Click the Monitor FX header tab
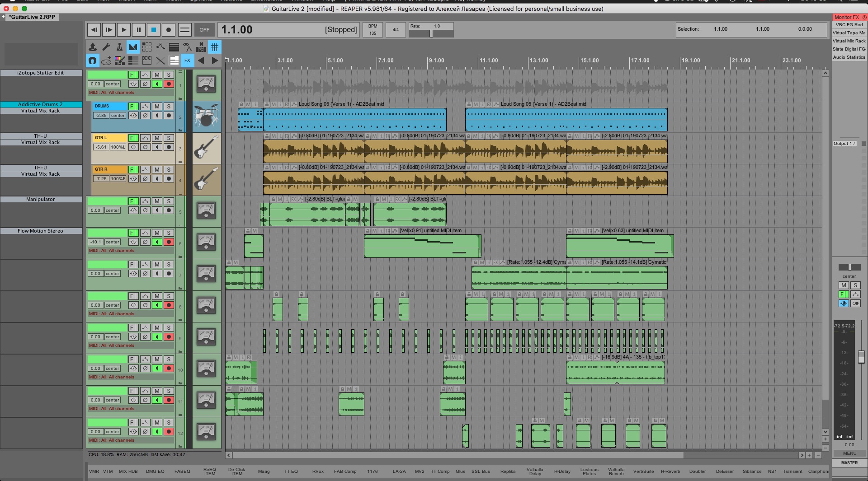The height and width of the screenshot is (481, 868). [846, 17]
